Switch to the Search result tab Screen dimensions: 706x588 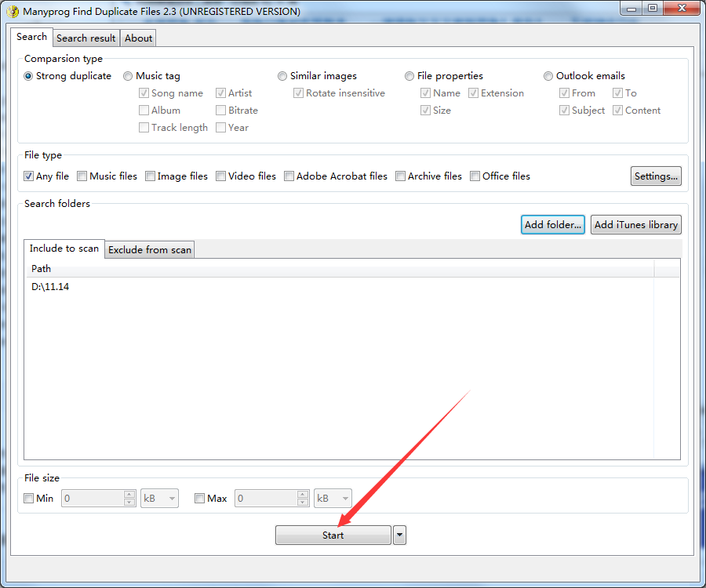(x=86, y=38)
